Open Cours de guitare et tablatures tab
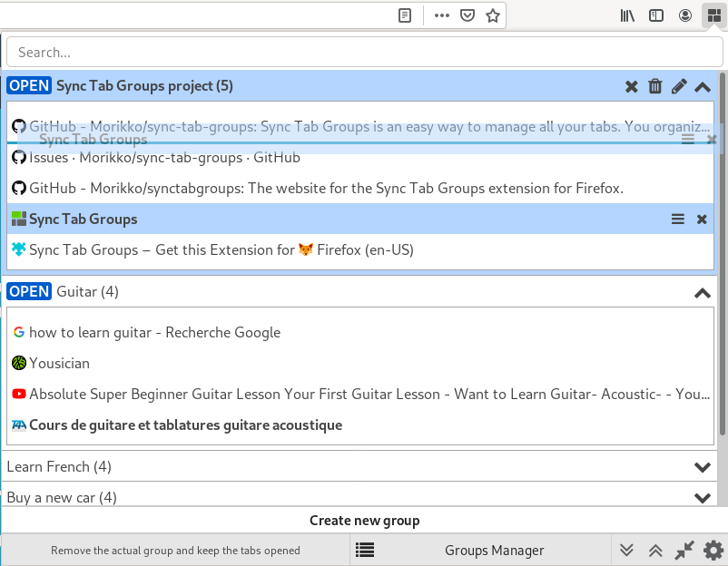728x566 pixels. [360, 425]
